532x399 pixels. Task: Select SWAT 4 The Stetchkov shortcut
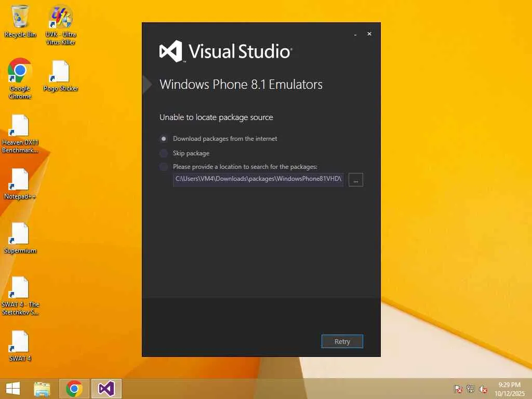click(20, 296)
